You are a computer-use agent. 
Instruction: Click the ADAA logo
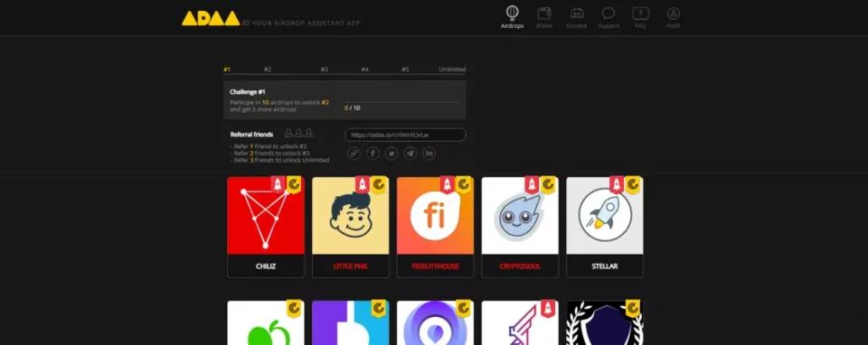211,18
